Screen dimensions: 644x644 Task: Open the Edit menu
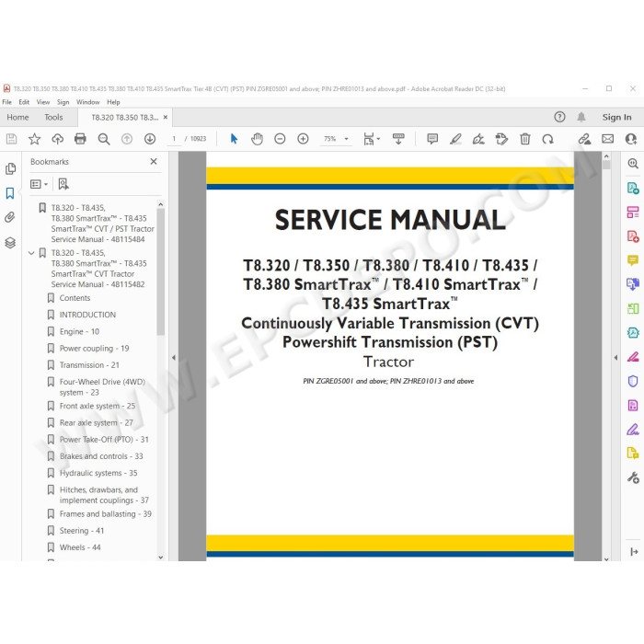pos(24,102)
